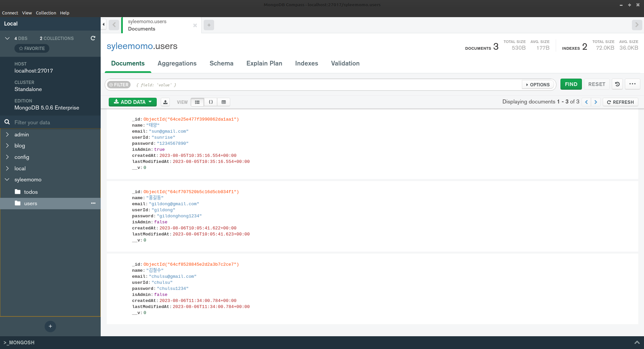The width and height of the screenshot is (644, 349).
Task: Expand the config database
Action: 7,157
